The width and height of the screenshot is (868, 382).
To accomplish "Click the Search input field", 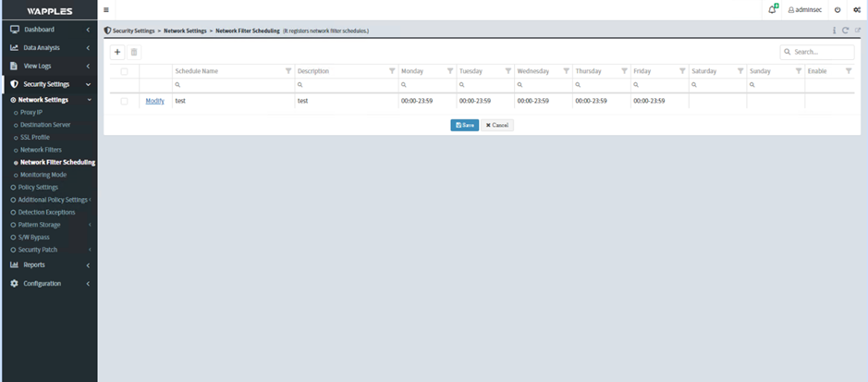I will coord(821,53).
